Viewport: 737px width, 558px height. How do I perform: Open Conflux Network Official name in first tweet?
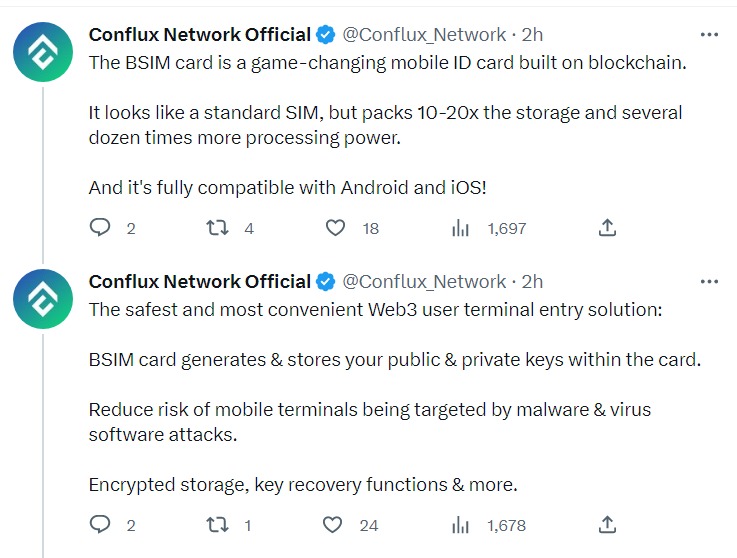200,34
